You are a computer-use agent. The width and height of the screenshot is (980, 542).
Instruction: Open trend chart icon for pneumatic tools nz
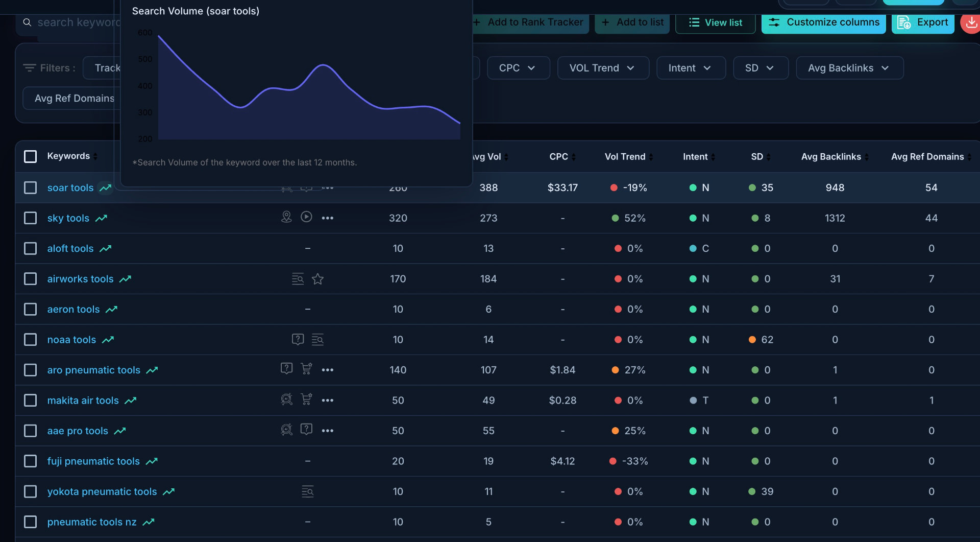pos(149,522)
